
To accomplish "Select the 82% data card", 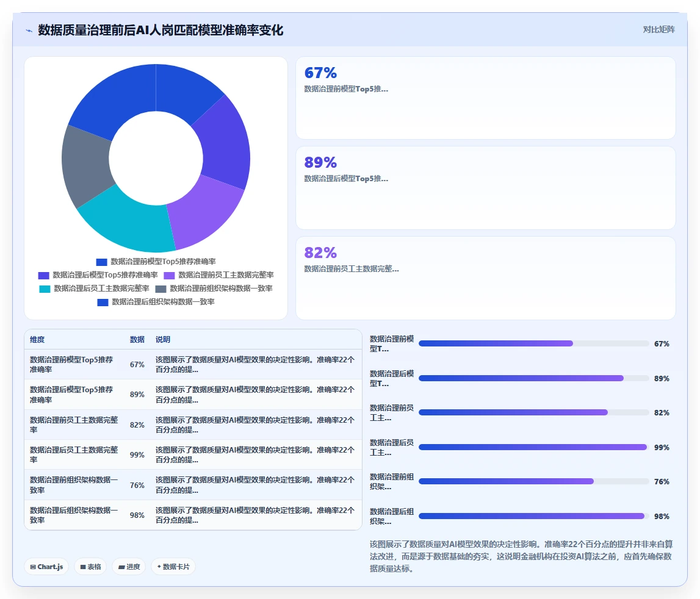I will click(485, 278).
